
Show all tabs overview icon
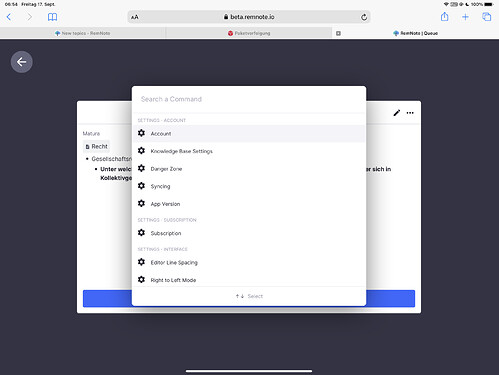point(487,17)
